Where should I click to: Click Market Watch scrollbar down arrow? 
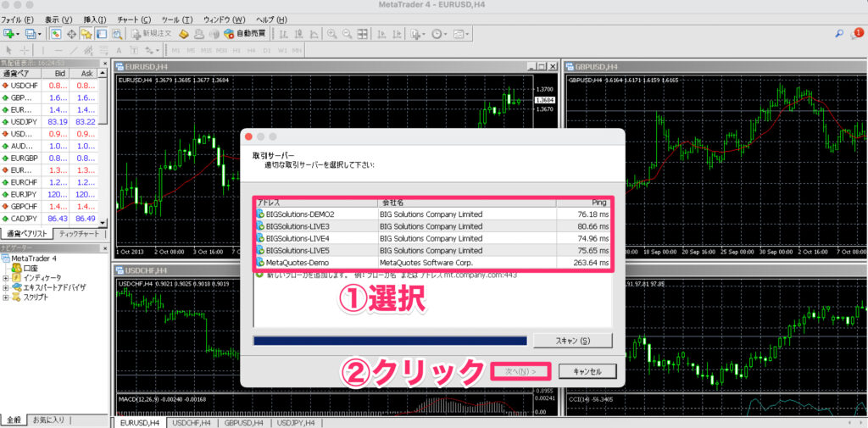pos(103,223)
